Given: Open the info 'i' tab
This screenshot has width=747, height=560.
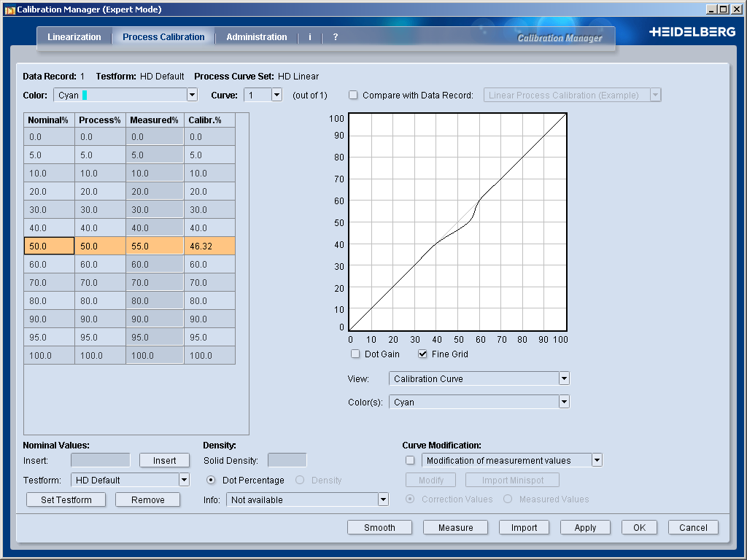Looking at the screenshot, I should (x=310, y=37).
